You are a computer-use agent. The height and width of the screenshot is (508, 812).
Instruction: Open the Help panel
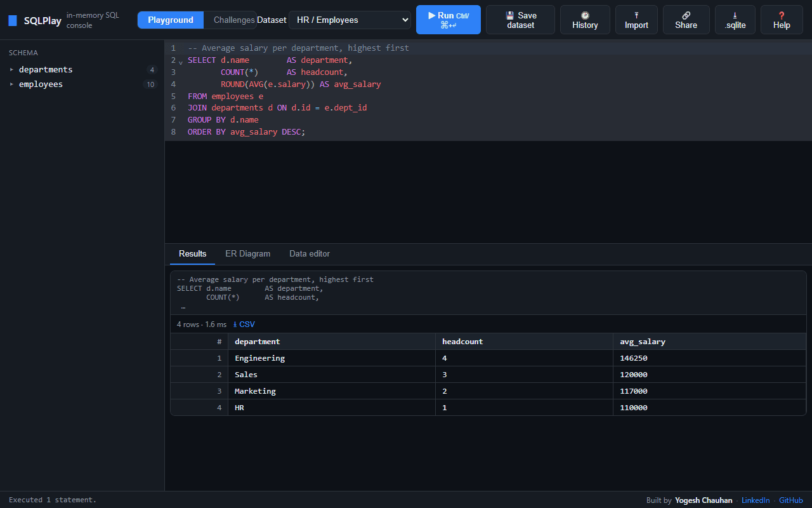click(x=782, y=20)
